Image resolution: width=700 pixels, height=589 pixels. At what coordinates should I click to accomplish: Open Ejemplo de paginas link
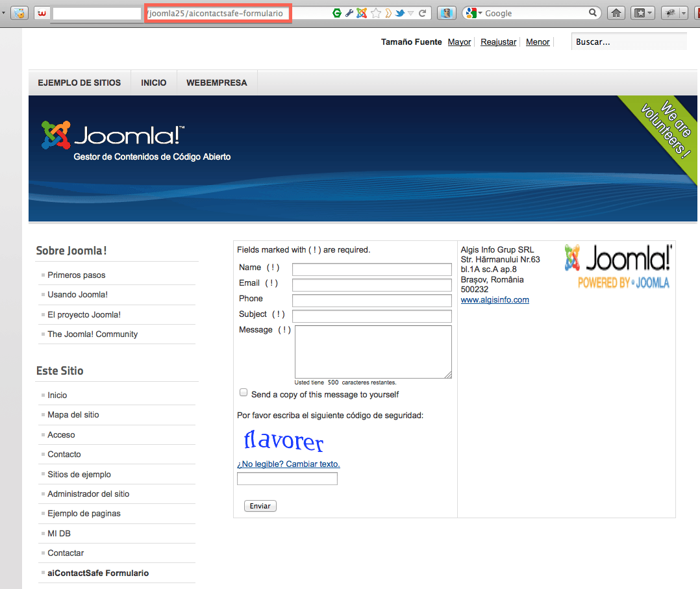(x=84, y=514)
